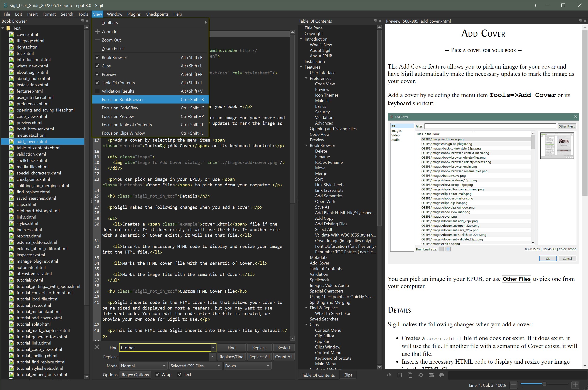Click the Copy icon in Preview toolbar
This screenshot has width=588, height=390.
coord(410,375)
